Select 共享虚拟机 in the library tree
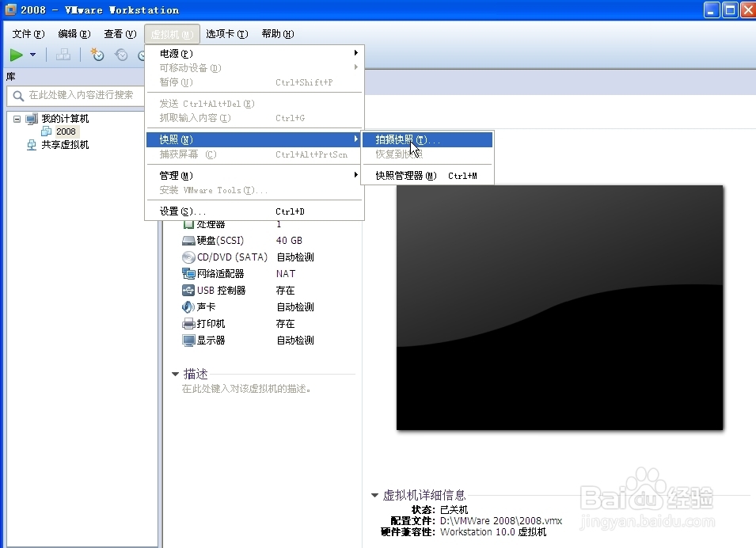Viewport: 756px width, 548px height. point(65,145)
